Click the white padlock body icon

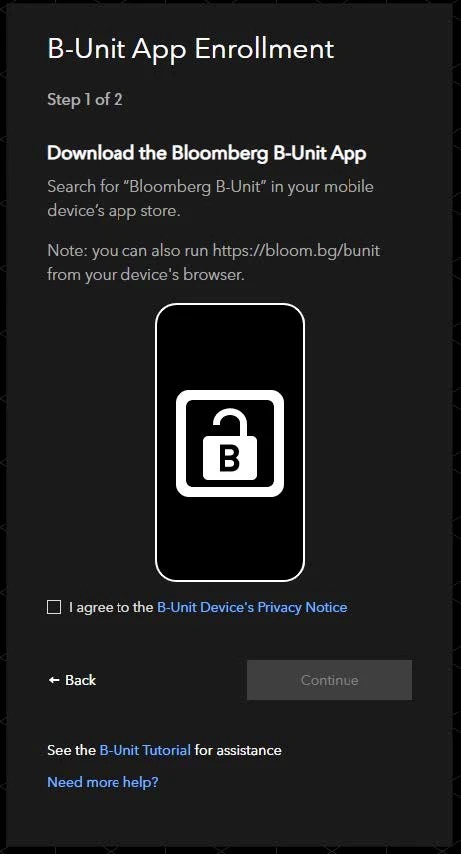click(229, 459)
